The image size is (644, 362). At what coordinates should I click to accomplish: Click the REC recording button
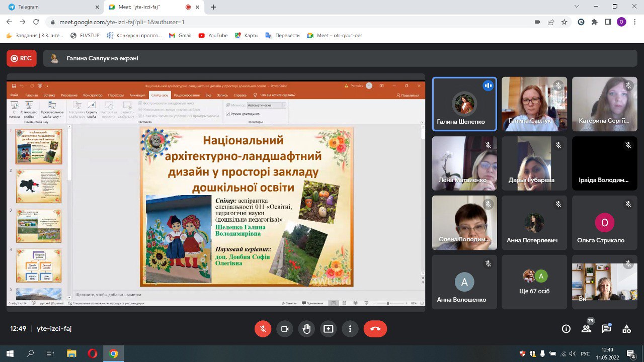tap(21, 58)
